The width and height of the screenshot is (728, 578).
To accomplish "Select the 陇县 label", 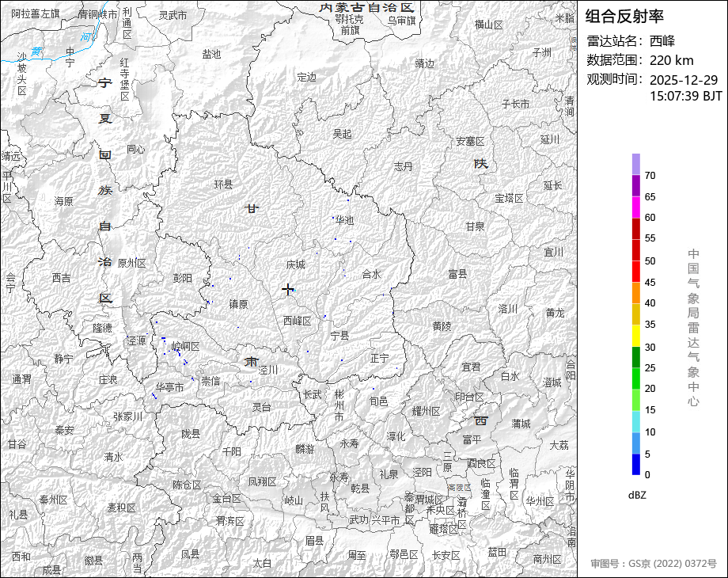I will pyautogui.click(x=191, y=434).
